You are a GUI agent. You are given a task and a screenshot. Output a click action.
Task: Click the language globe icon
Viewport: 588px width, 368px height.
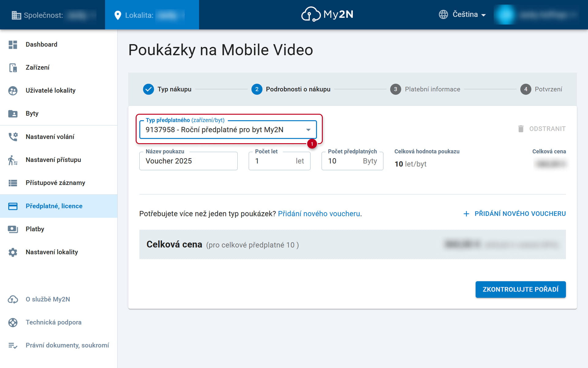coord(443,14)
